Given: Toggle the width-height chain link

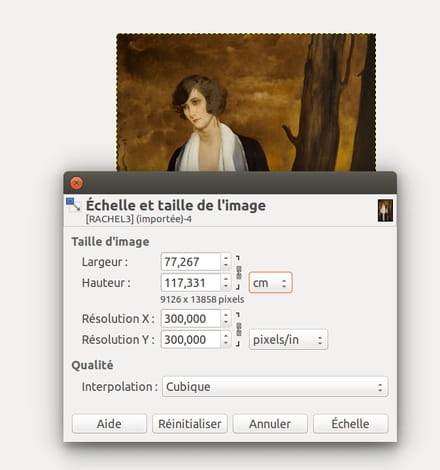Looking at the screenshot, I should tap(238, 272).
